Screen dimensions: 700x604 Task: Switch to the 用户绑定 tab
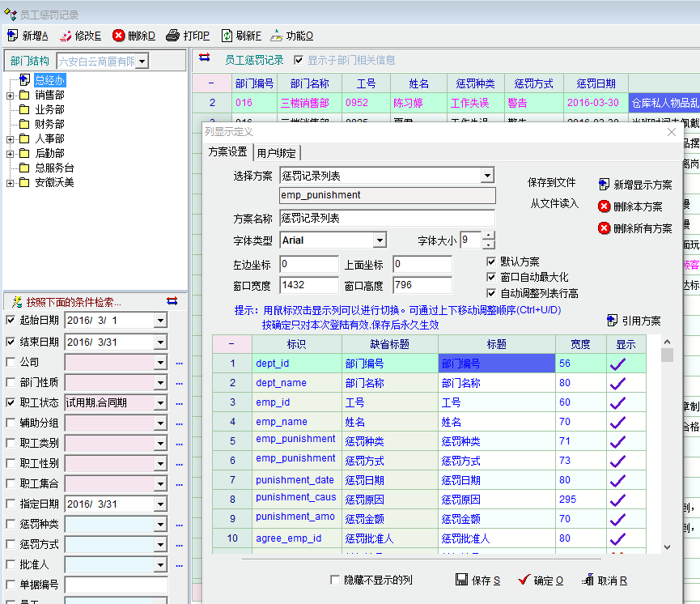[277, 152]
